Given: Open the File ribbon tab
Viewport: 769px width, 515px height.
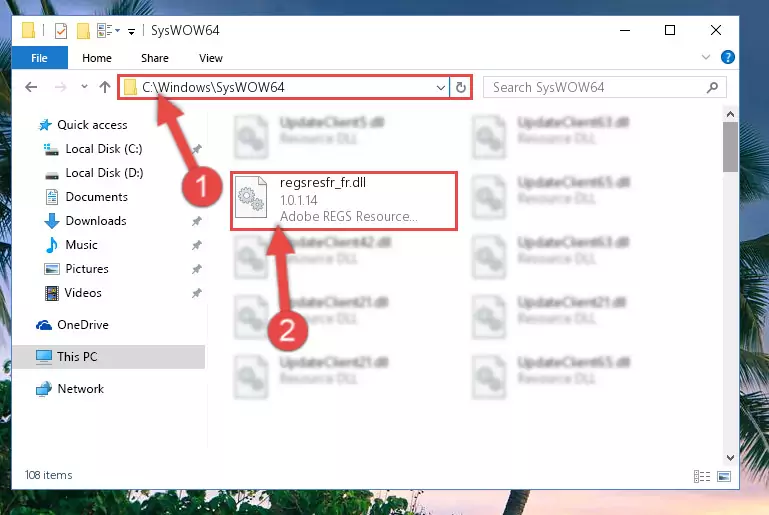Looking at the screenshot, I should point(40,58).
